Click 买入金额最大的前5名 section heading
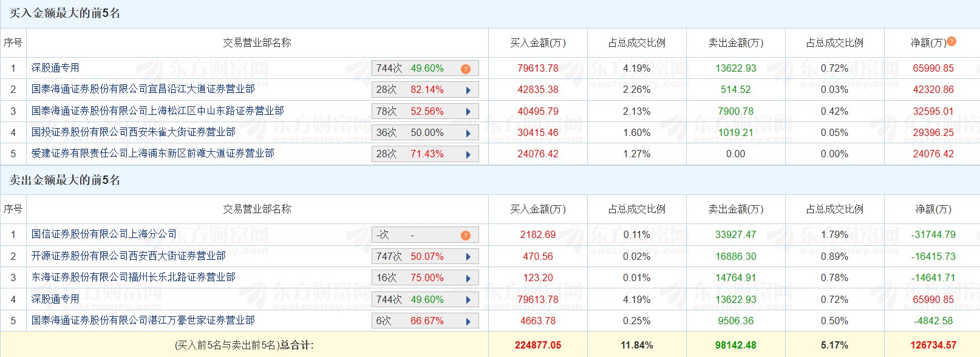 (x=64, y=13)
